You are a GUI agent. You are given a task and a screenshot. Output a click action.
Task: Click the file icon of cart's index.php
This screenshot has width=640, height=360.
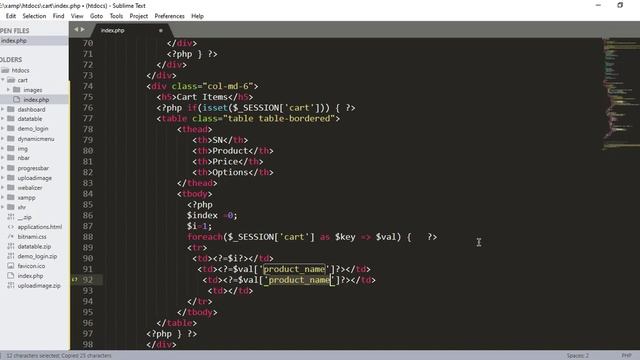pyautogui.click(x=17, y=99)
